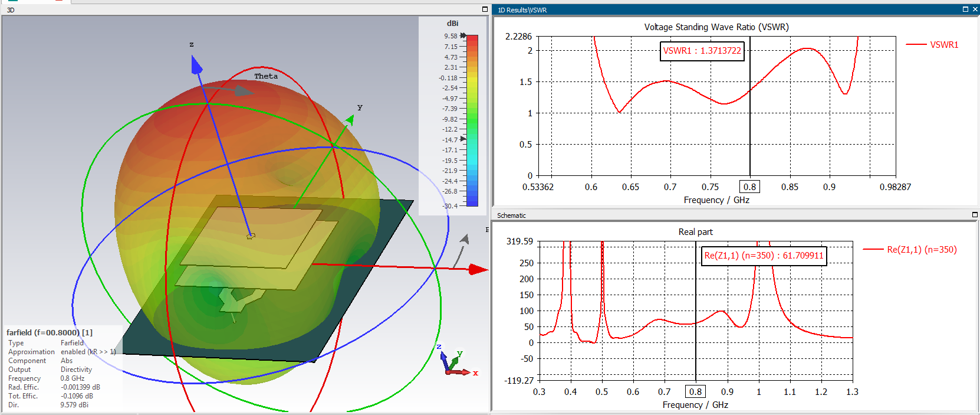Viewport: 980px width, 415px height.
Task: Click the 'Abs' component value
Action: 67,361
